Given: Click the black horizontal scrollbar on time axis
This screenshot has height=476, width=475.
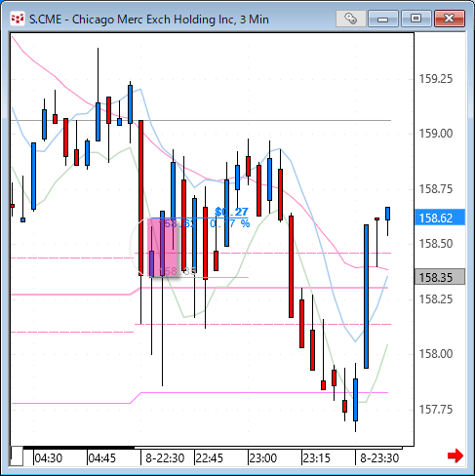Looking at the screenshot, I should coord(79,448).
